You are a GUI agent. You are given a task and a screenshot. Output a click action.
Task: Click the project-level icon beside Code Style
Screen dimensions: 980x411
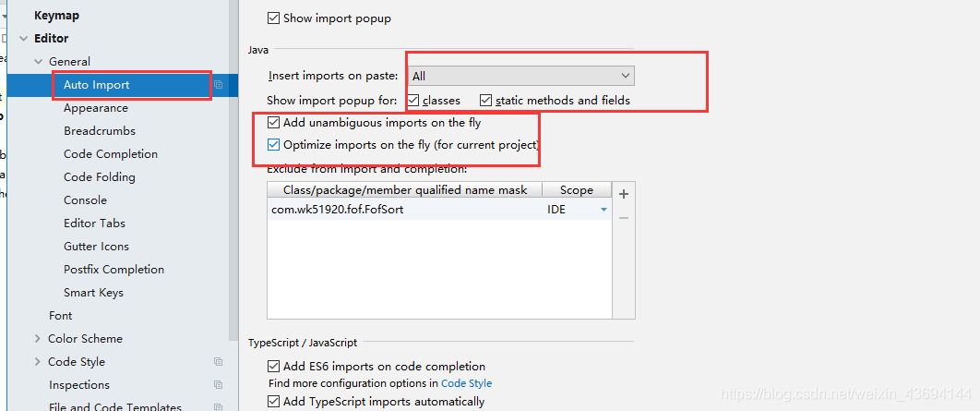(218, 361)
